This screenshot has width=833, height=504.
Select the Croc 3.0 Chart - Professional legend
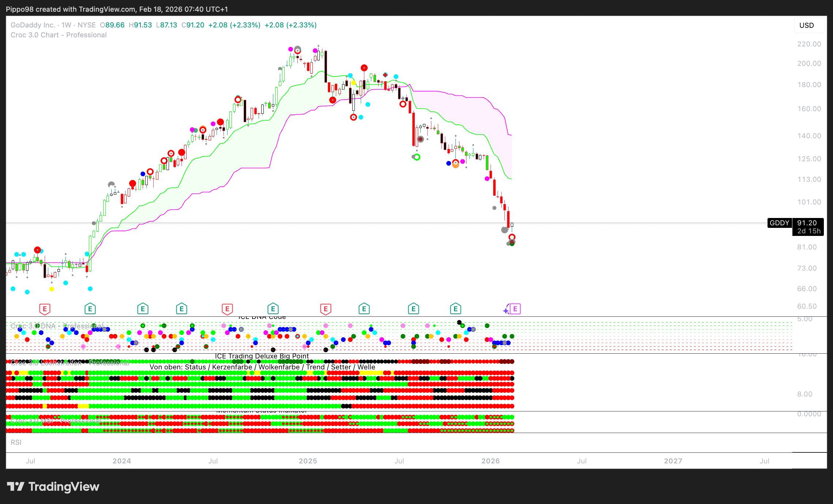pyautogui.click(x=59, y=35)
